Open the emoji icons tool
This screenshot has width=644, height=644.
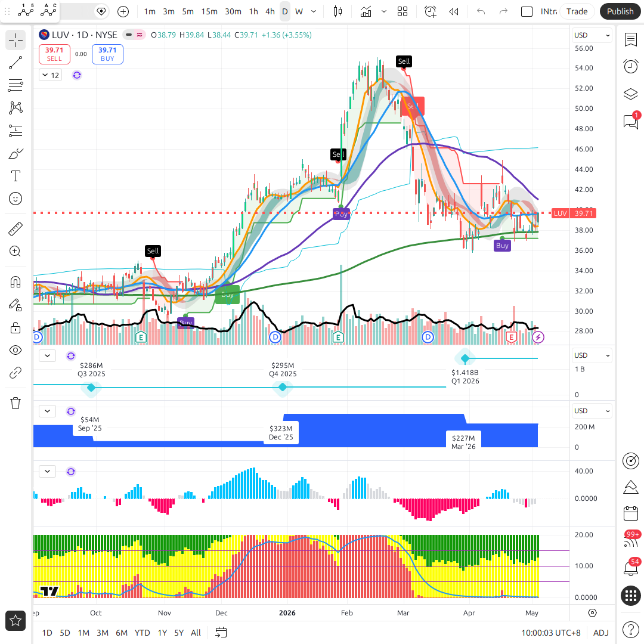point(16,199)
